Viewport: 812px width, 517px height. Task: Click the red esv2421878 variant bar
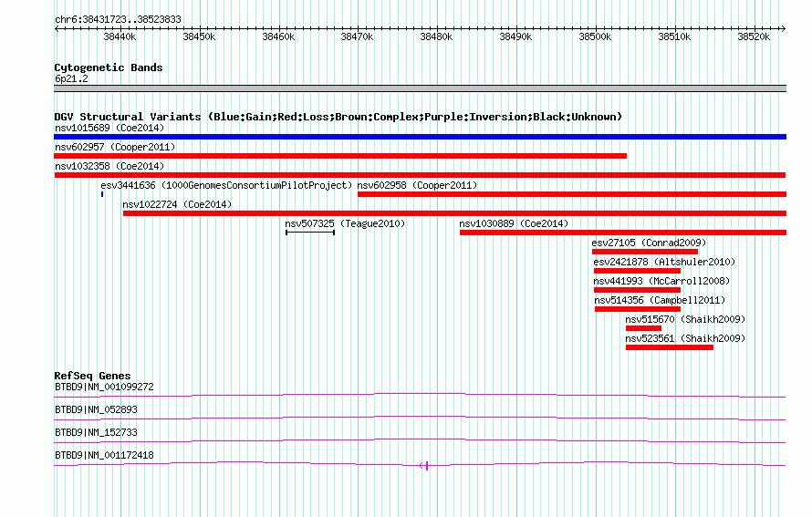pos(638,271)
